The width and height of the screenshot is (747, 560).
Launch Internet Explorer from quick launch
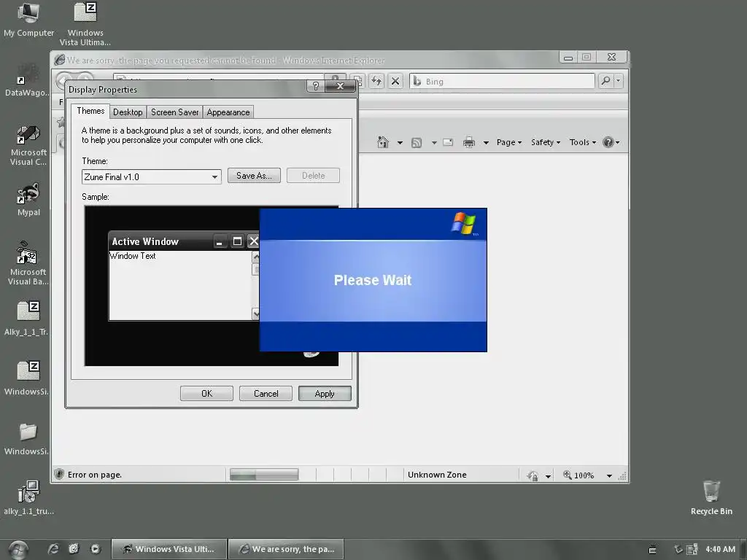point(53,549)
